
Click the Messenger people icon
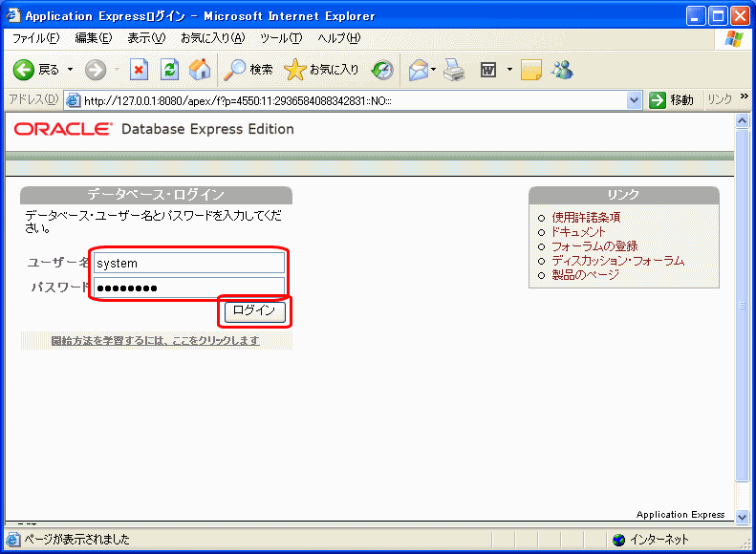[562, 71]
